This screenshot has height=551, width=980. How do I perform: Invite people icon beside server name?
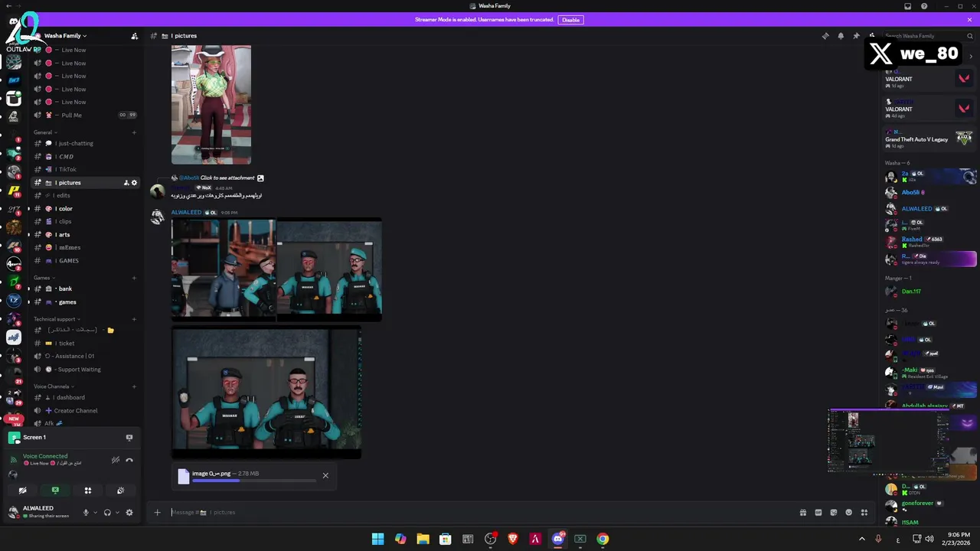(x=135, y=36)
